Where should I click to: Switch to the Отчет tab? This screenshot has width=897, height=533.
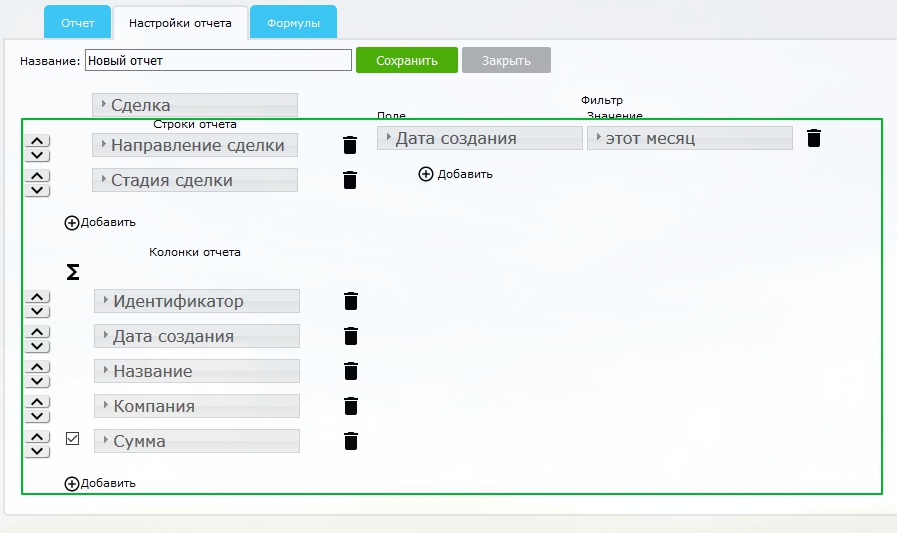point(77,22)
